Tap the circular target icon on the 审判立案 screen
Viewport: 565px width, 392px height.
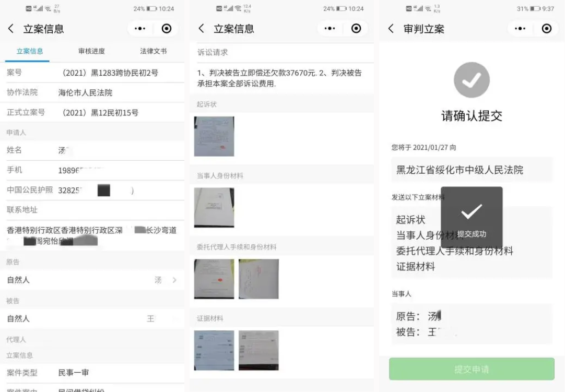tap(547, 29)
